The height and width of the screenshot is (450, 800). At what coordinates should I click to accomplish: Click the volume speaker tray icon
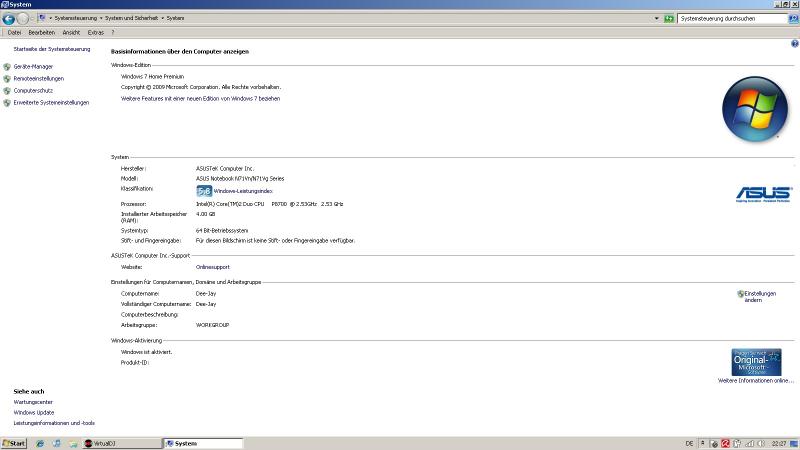tap(761, 443)
